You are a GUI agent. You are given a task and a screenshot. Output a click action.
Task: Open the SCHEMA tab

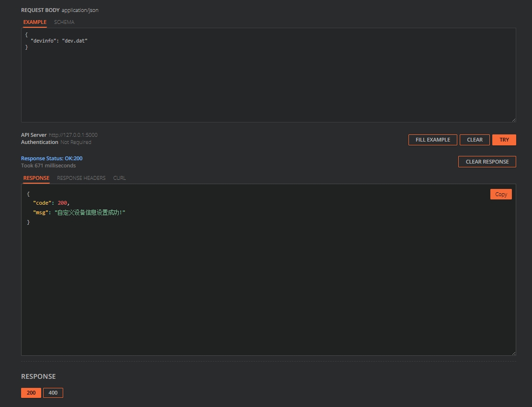64,22
